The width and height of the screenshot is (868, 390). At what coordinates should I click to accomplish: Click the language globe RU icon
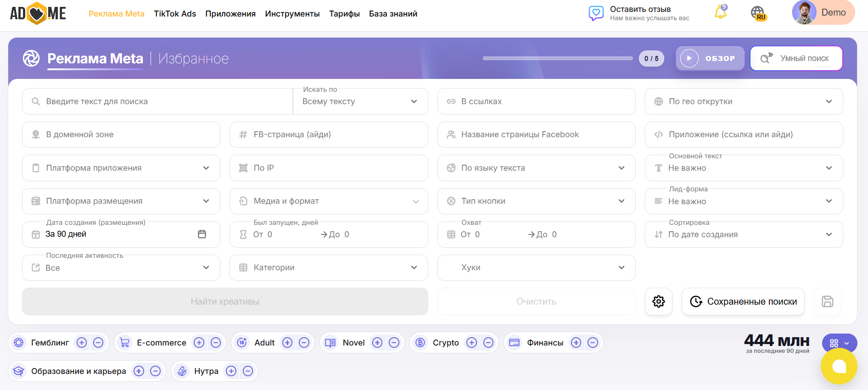(758, 13)
